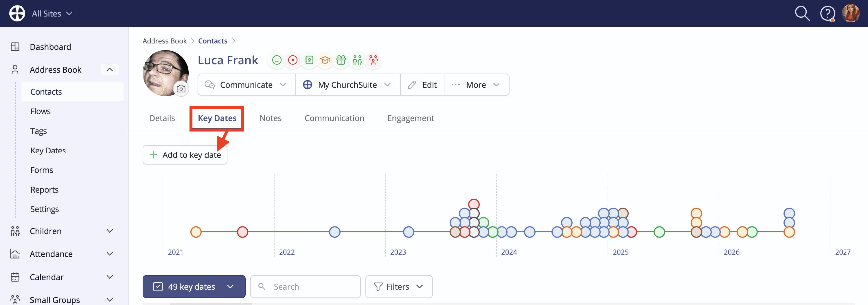Click the red small groups people icon

pyautogui.click(x=373, y=60)
